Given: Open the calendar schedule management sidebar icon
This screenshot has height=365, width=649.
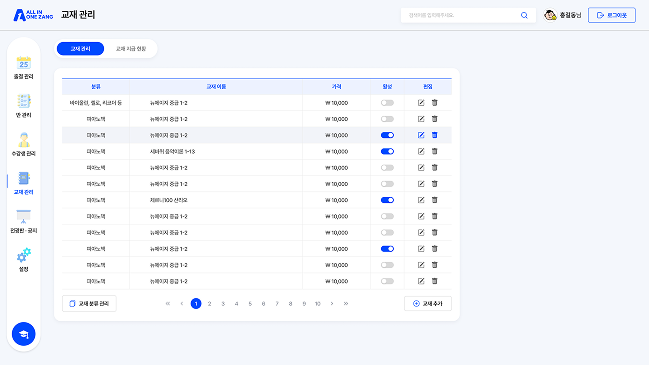Looking at the screenshot, I should [x=24, y=63].
